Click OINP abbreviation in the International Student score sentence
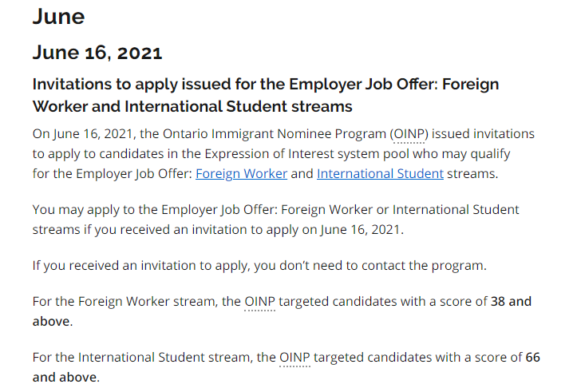 click(294, 357)
